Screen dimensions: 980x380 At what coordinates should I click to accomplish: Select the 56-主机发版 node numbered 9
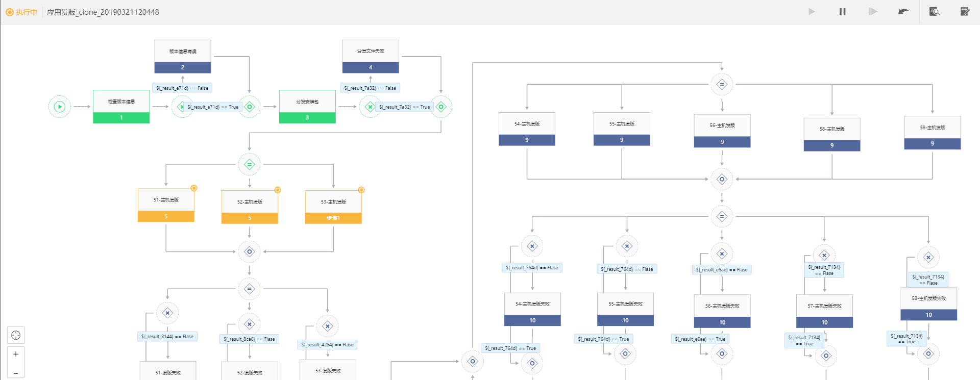722,131
